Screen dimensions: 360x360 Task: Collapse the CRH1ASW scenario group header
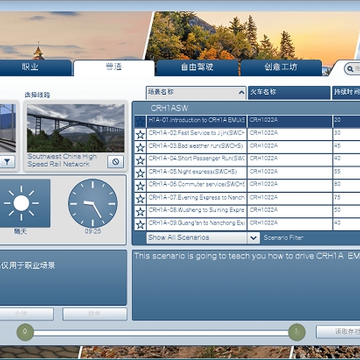pyautogui.click(x=247, y=108)
